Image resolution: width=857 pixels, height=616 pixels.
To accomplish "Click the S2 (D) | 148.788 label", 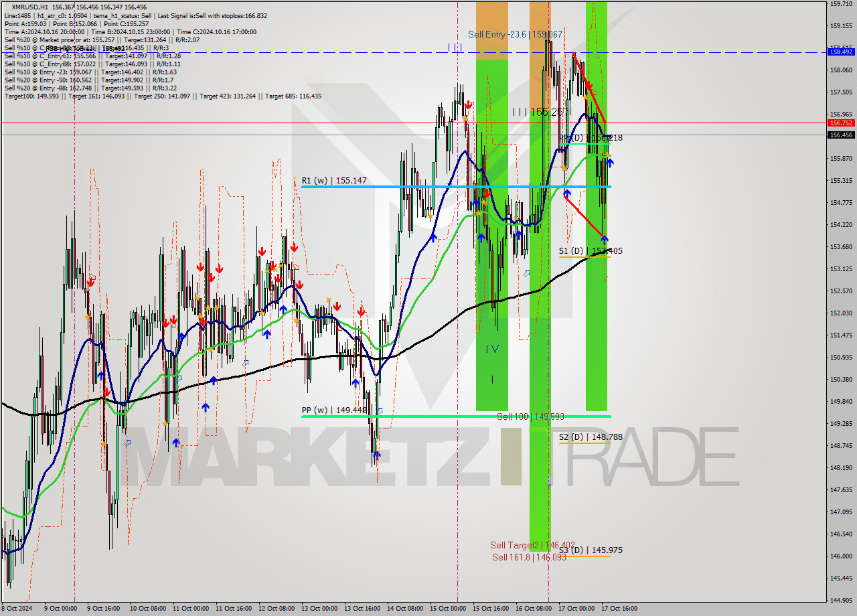I will point(591,437).
